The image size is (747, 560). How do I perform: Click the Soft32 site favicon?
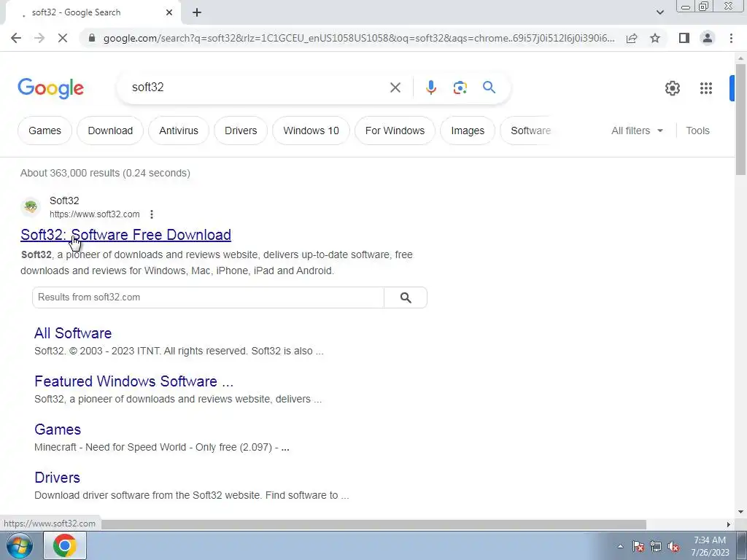pyautogui.click(x=31, y=206)
